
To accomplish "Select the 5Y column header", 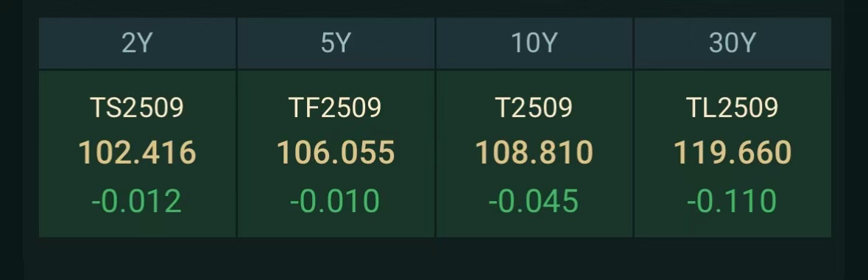I will coord(336,43).
